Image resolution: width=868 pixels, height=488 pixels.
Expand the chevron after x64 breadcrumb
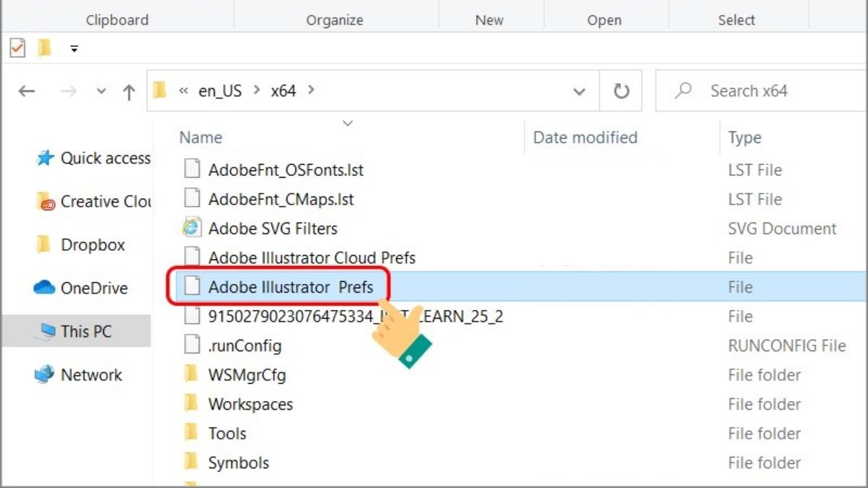tap(311, 91)
